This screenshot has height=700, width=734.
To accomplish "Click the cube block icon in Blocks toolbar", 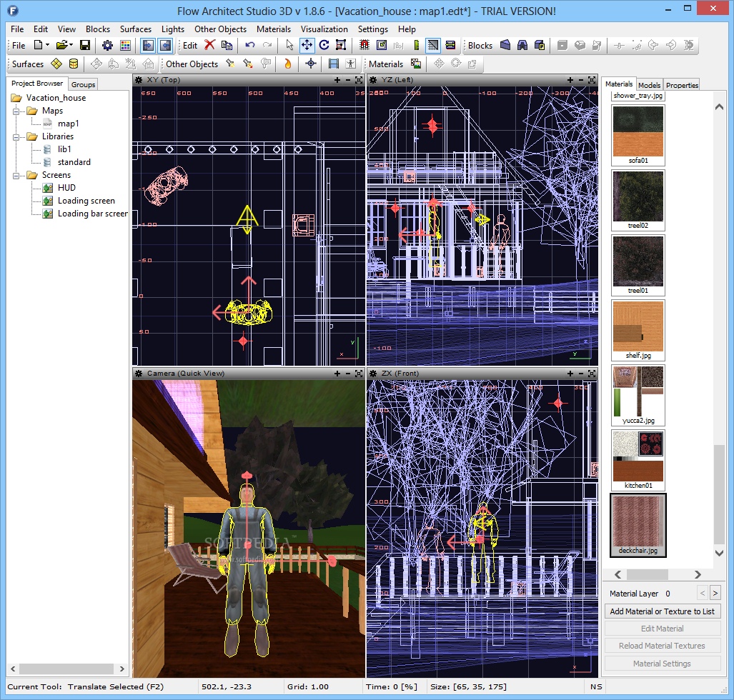I will 540,46.
